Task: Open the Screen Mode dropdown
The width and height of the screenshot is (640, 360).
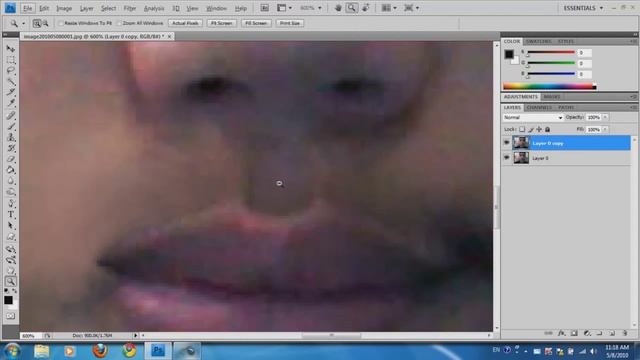Action: (x=411, y=8)
